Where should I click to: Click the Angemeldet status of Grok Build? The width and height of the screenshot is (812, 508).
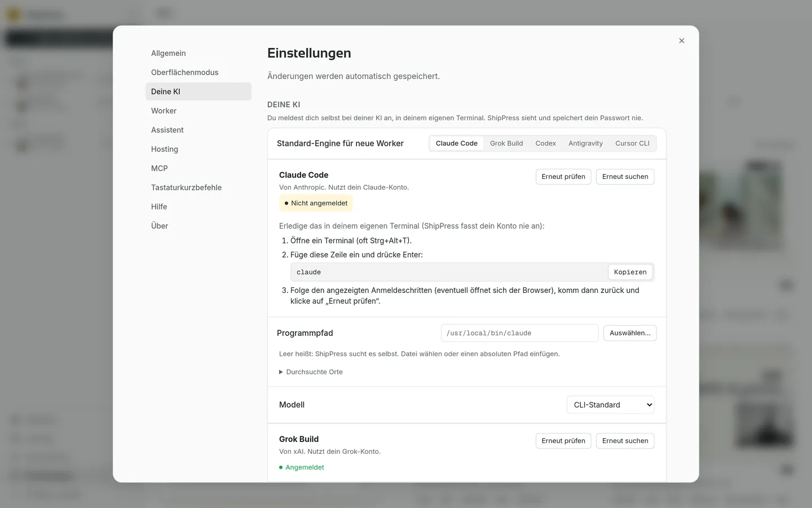(302, 467)
